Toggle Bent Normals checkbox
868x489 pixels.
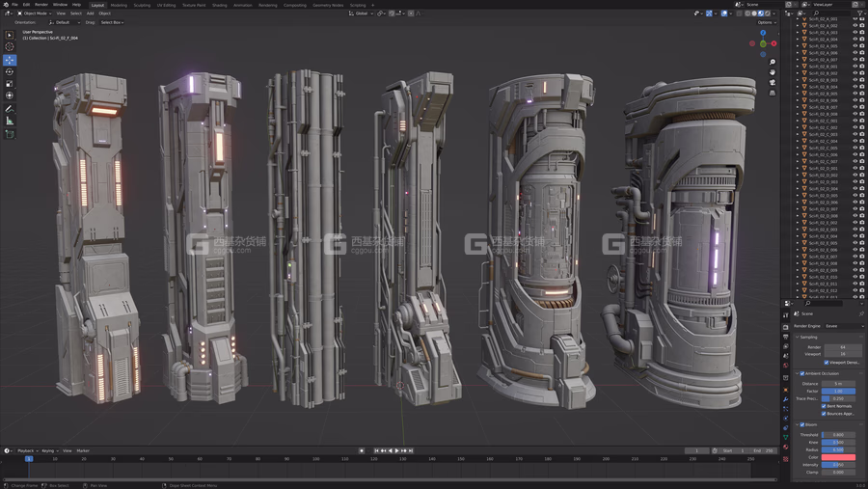tap(824, 406)
